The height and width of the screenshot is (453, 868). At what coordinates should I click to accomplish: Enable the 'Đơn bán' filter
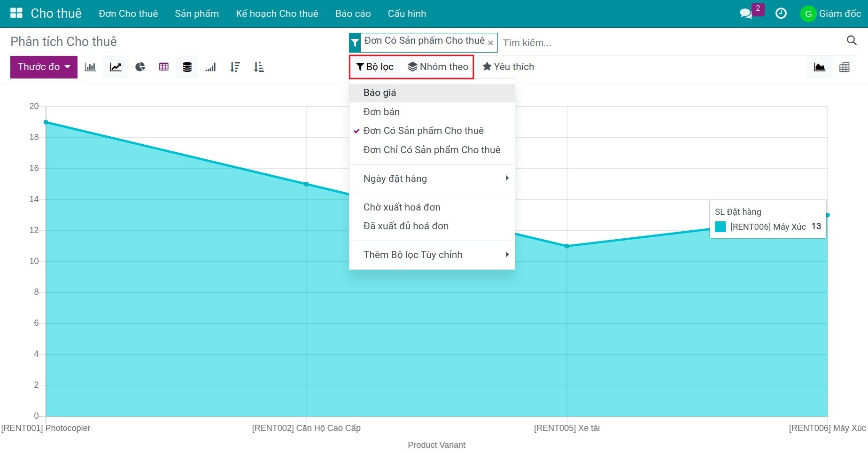[432, 112]
